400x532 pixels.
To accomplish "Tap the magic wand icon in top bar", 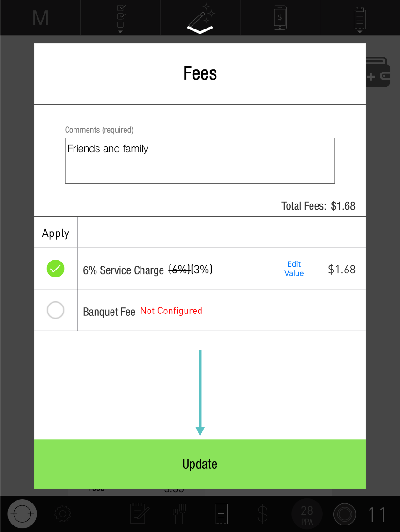I will click(200, 17).
